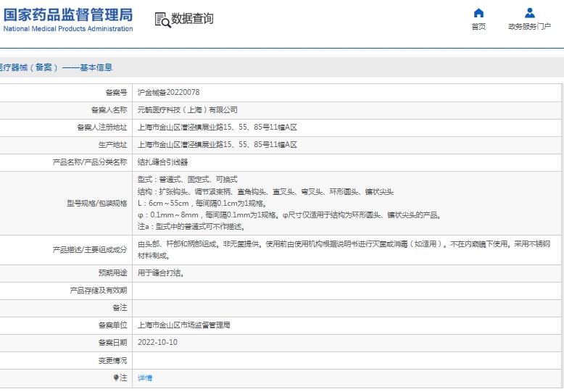This screenshot has height=392, width=564.
Task: Click the 预期用途 label
Action: 112,273
